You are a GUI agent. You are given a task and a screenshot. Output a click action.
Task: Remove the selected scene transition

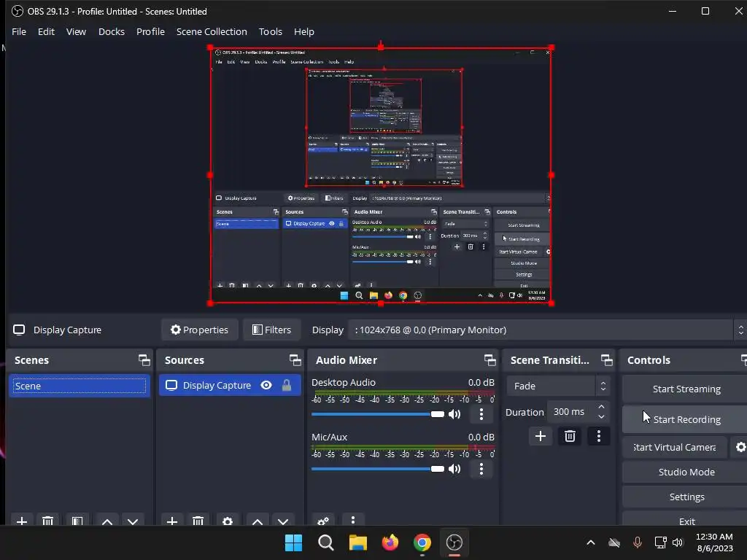[570, 436]
